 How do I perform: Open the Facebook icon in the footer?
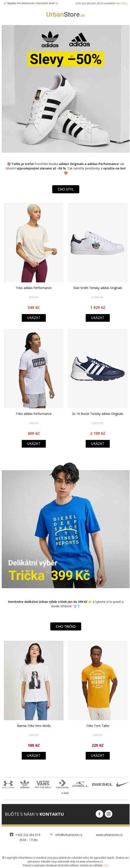[x=99, y=814]
